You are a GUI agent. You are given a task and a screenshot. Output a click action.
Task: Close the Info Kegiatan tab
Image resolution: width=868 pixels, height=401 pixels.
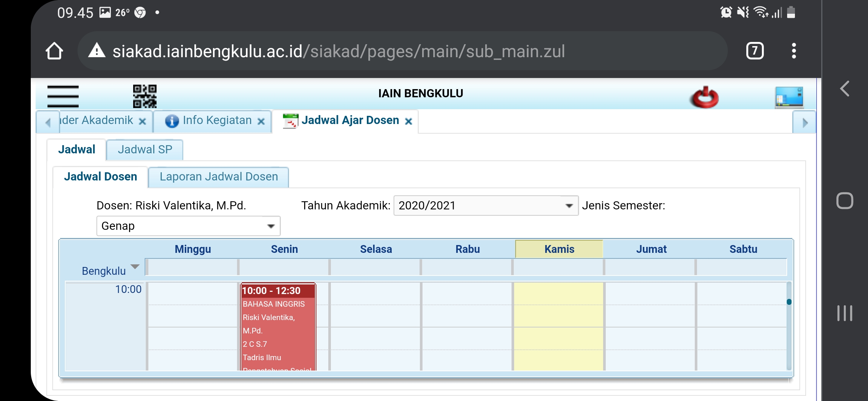261,121
